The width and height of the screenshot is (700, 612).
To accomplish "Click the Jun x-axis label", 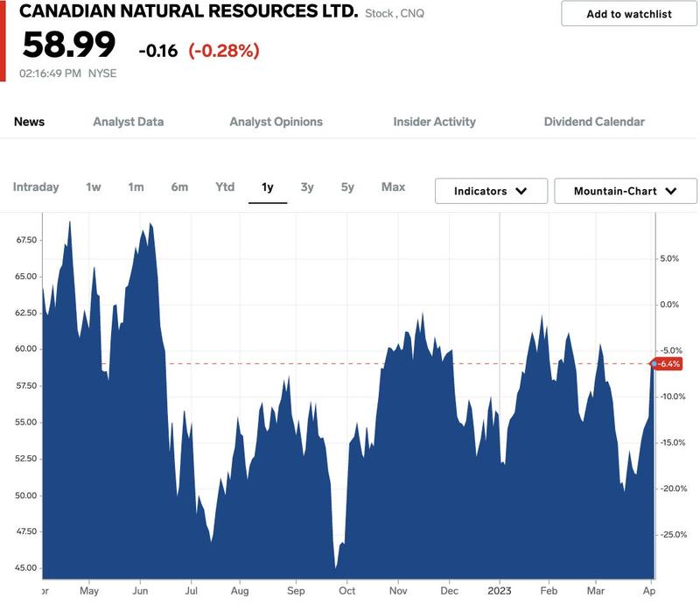I will pyautogui.click(x=140, y=591).
